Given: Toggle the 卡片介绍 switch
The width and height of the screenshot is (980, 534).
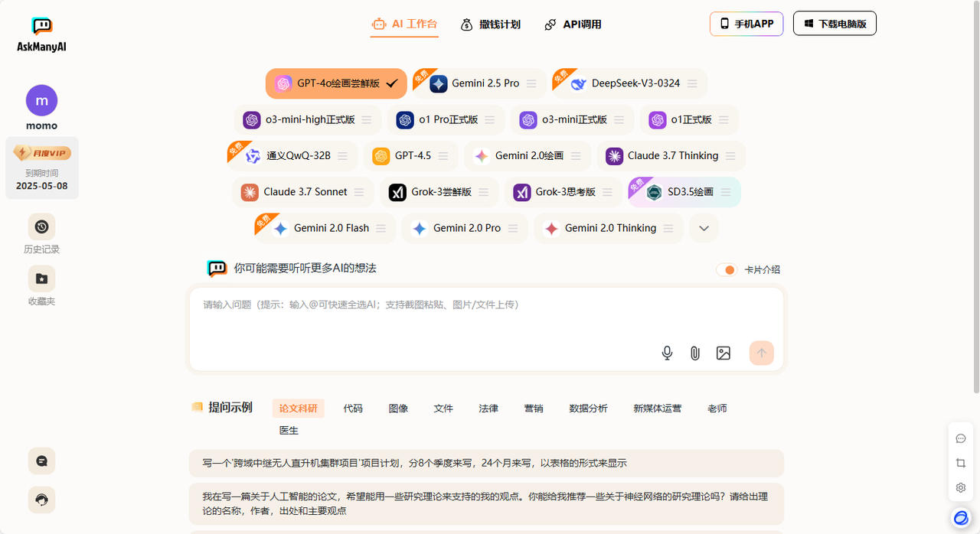Looking at the screenshot, I should (727, 270).
